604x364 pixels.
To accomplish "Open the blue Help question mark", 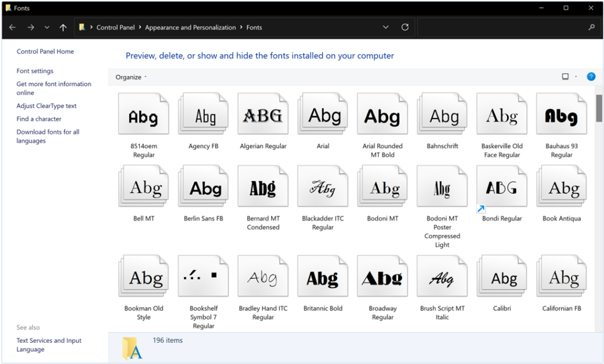I will click(591, 77).
